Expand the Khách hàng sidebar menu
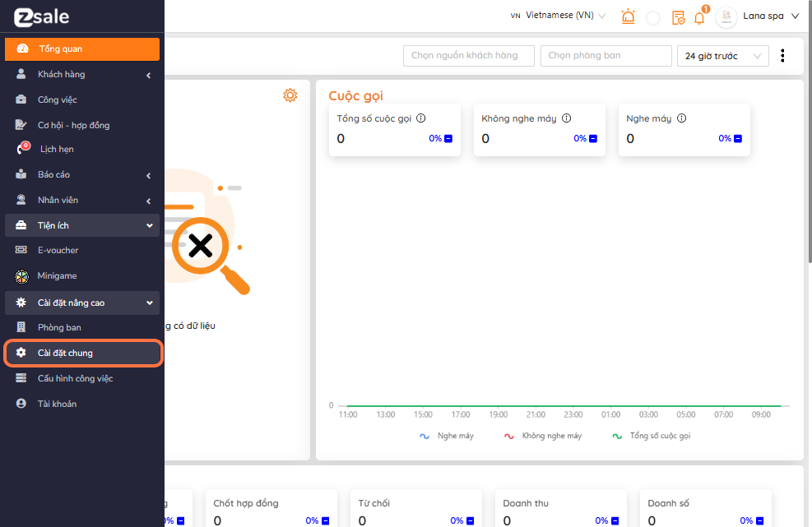Screen dimensions: 812x527 click(x=82, y=75)
